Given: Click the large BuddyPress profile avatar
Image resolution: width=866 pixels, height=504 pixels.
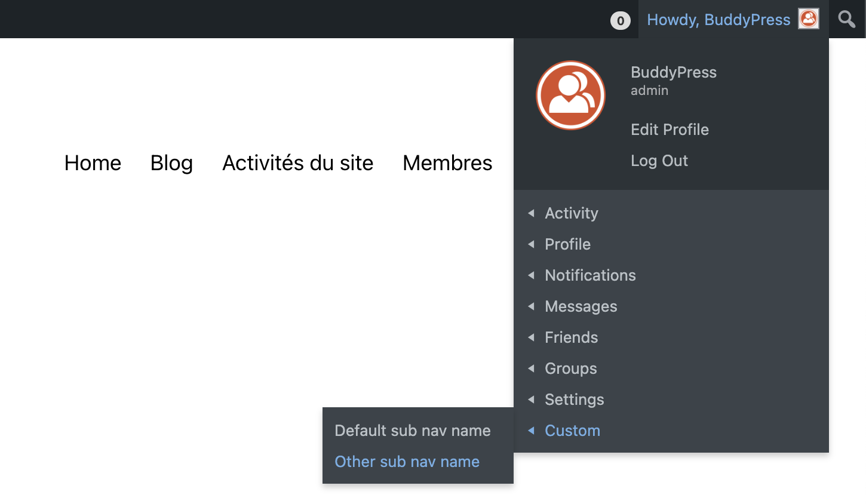Looking at the screenshot, I should (570, 95).
